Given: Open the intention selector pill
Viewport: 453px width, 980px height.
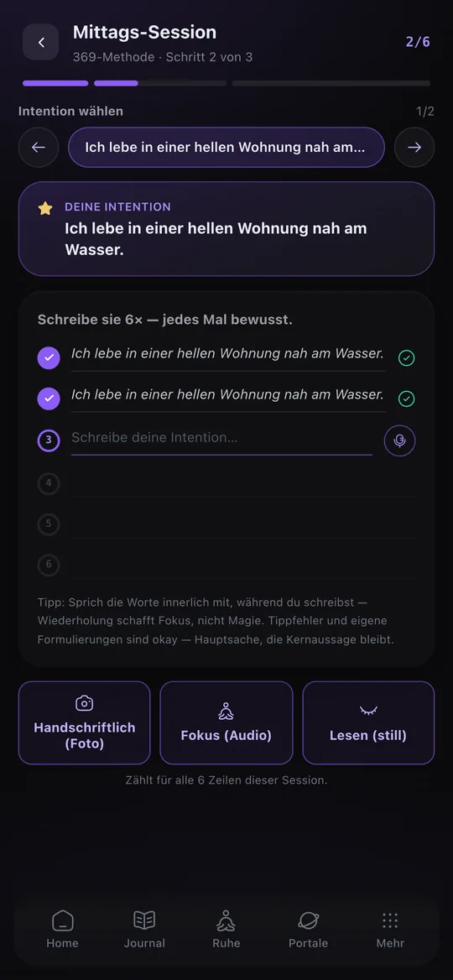Looking at the screenshot, I should pos(226,148).
